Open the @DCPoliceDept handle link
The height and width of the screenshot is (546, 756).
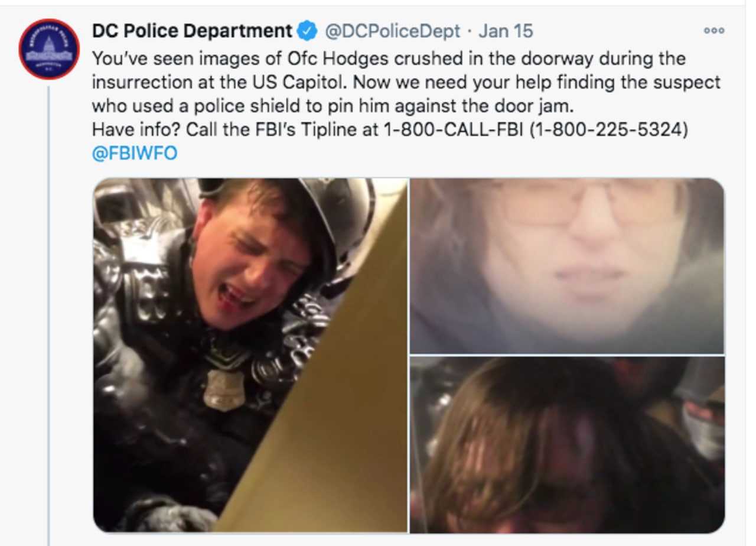[x=392, y=31]
